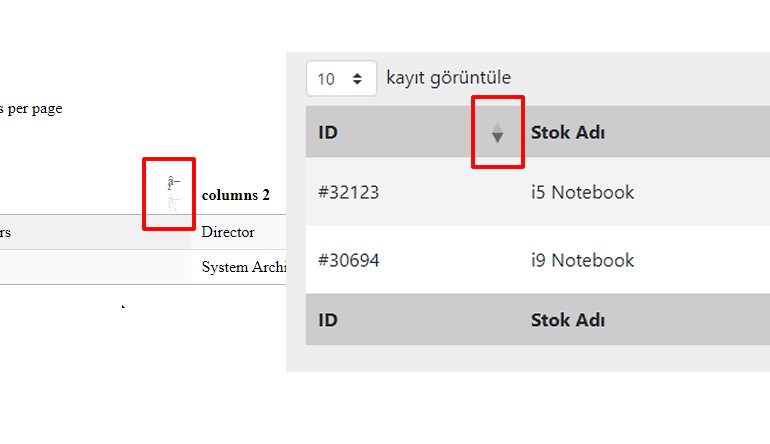Click the footer ID label
The height and width of the screenshot is (444, 770).
(328, 320)
